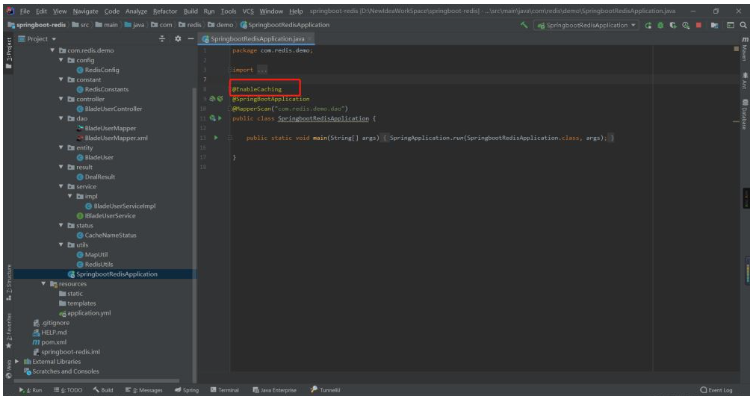This screenshot has height=396, width=751.
Task: Select BladeUserMapper.xml file
Action: 112,138
